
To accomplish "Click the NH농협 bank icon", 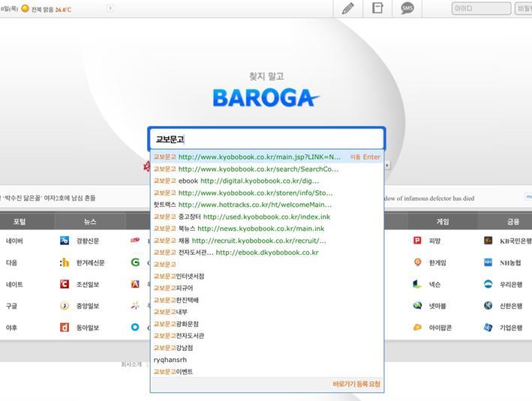I will [x=488, y=262].
